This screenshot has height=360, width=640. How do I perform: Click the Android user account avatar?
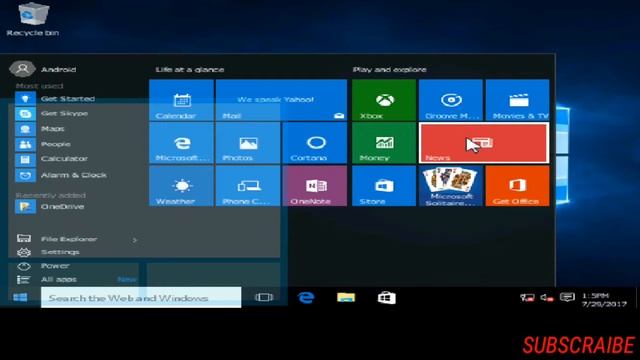tap(22, 69)
